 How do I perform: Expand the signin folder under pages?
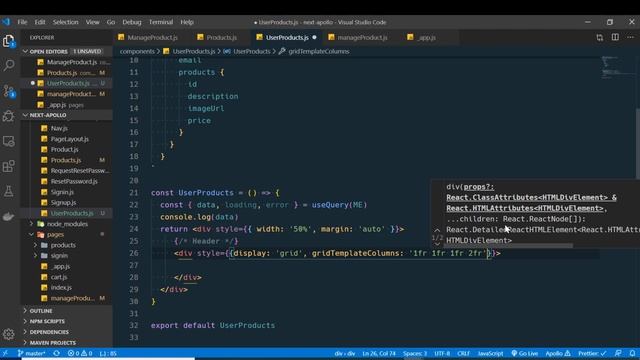36,256
